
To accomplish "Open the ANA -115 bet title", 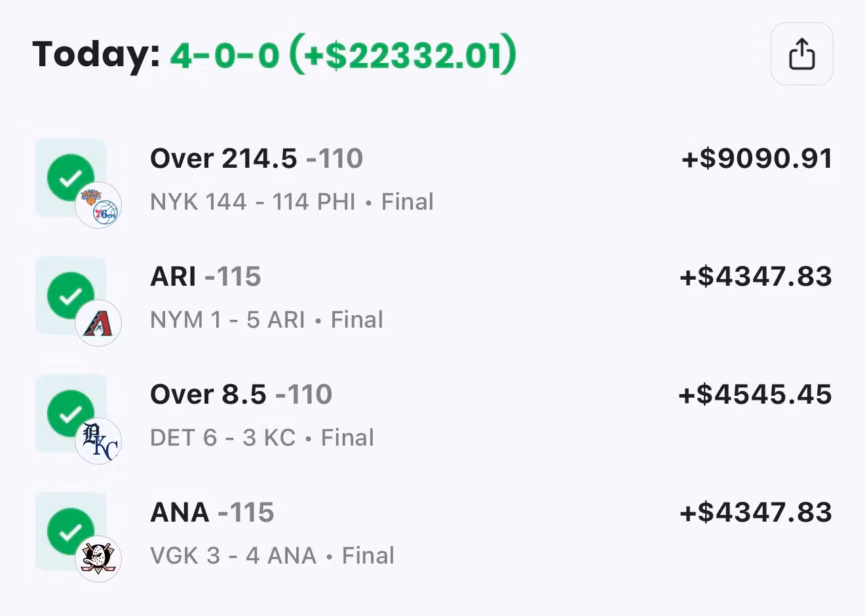I will coord(212,512).
